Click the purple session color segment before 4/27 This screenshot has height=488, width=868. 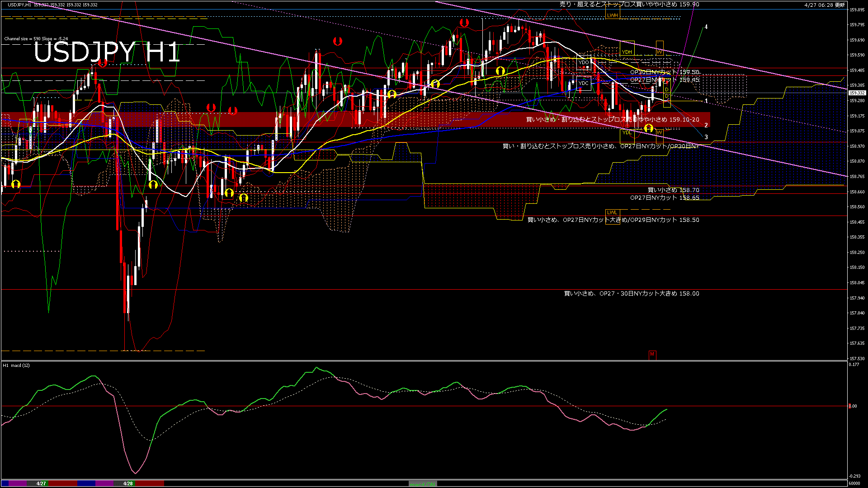coord(18,483)
